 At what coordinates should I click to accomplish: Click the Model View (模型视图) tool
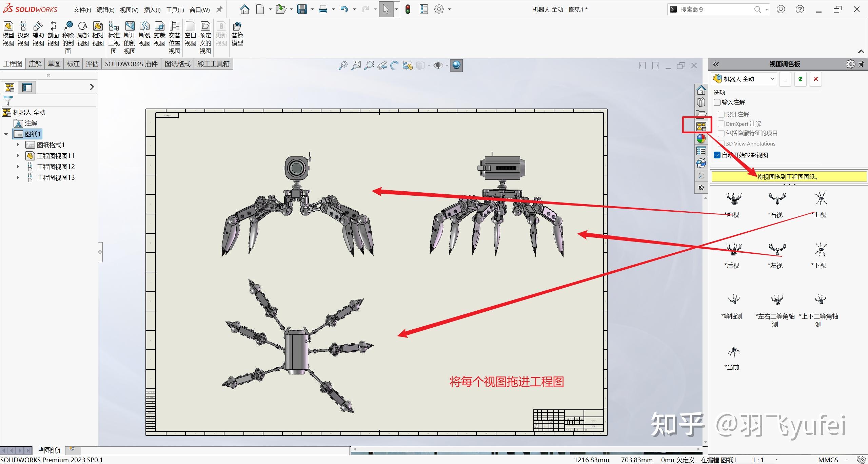8,34
